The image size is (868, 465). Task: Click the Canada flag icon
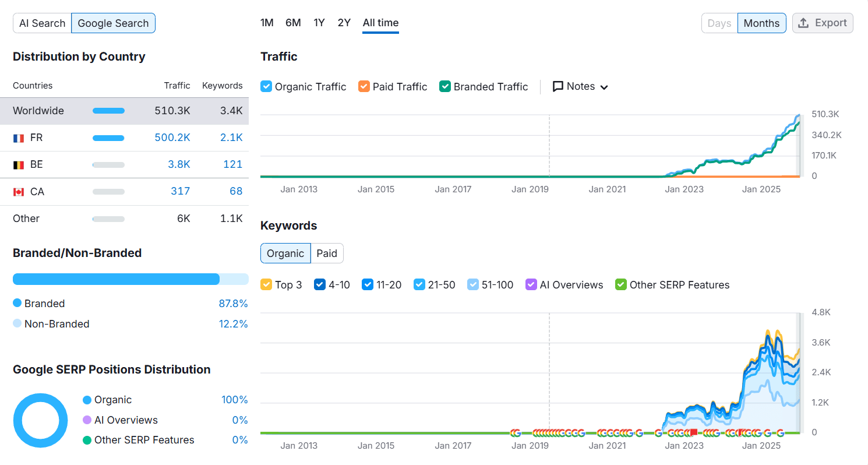pyautogui.click(x=19, y=192)
